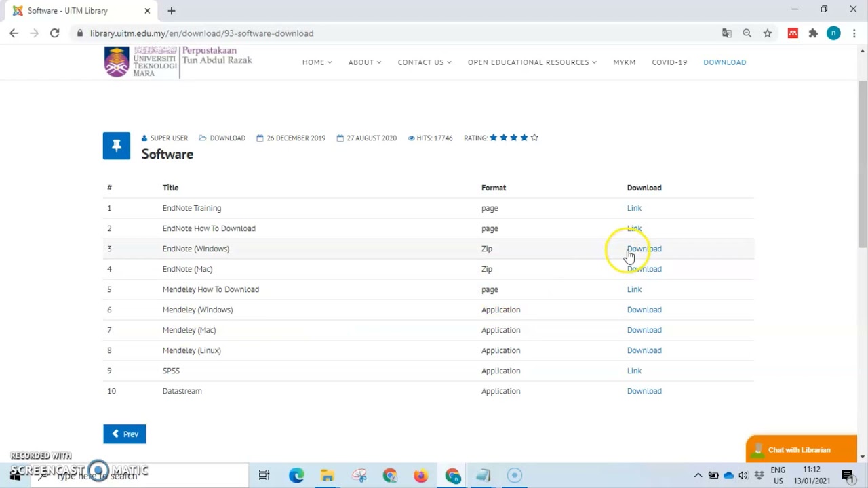Reload the library page

coord(55,33)
